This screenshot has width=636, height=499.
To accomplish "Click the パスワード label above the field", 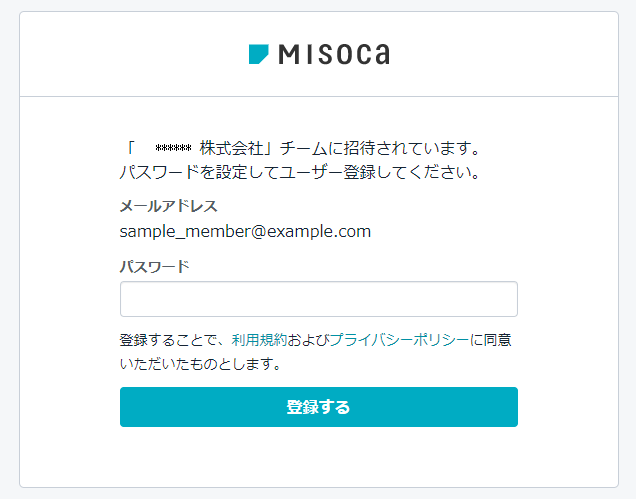I will [155, 267].
